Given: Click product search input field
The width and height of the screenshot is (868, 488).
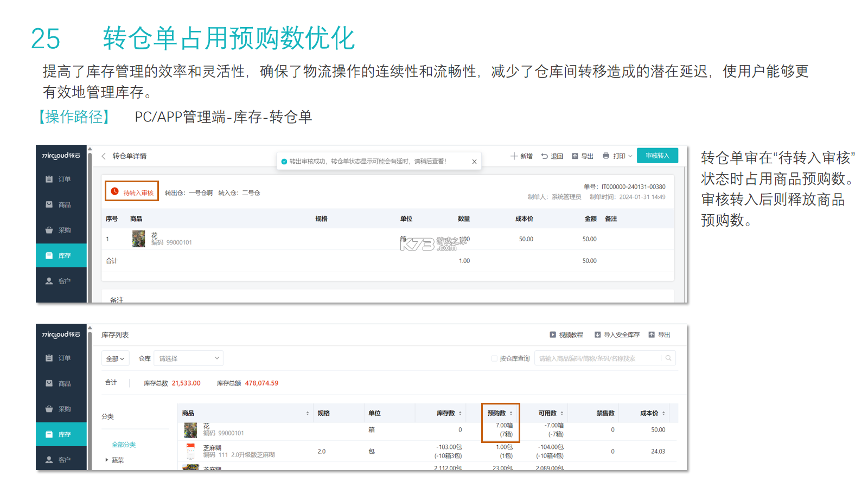Looking at the screenshot, I should (x=598, y=358).
